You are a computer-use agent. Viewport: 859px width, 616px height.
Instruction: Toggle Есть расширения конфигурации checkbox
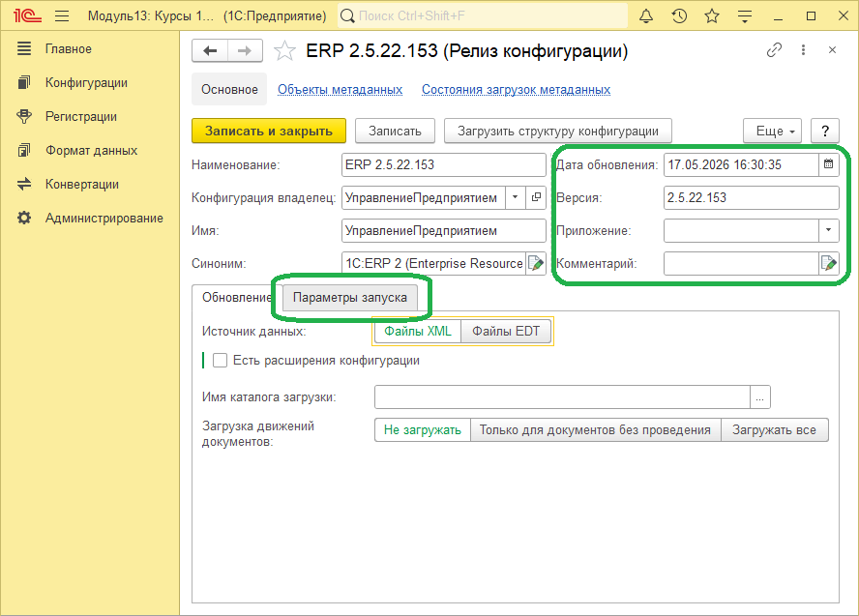[x=221, y=361]
